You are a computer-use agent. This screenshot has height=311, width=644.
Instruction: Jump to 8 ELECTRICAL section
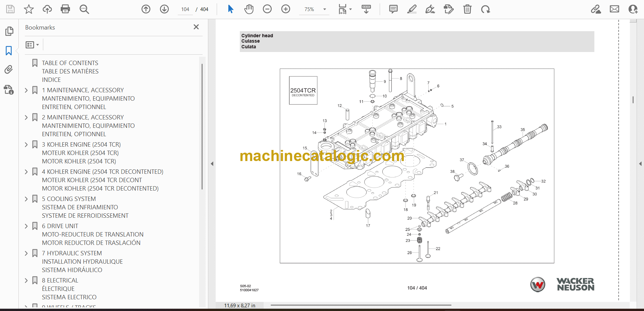pyautogui.click(x=69, y=289)
